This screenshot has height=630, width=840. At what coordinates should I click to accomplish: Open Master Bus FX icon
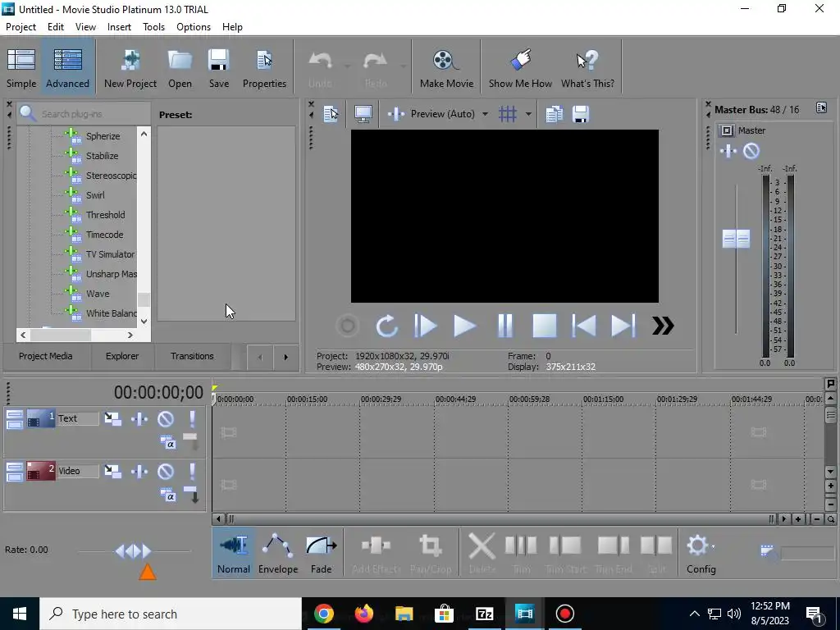pyautogui.click(x=728, y=151)
